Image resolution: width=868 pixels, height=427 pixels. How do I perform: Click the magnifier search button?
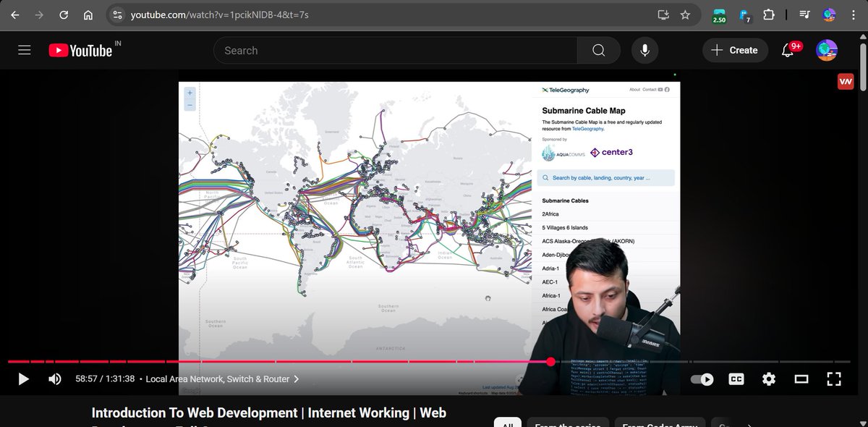[x=599, y=50]
